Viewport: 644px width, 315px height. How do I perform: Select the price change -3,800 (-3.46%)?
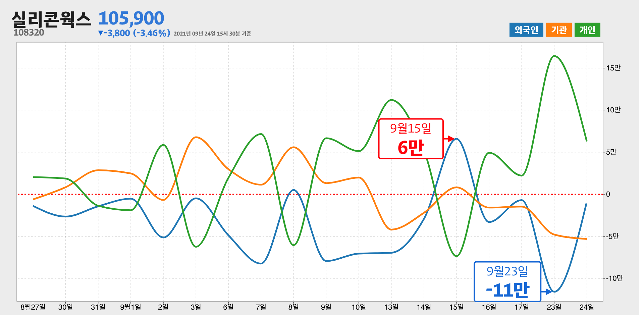coord(134,33)
